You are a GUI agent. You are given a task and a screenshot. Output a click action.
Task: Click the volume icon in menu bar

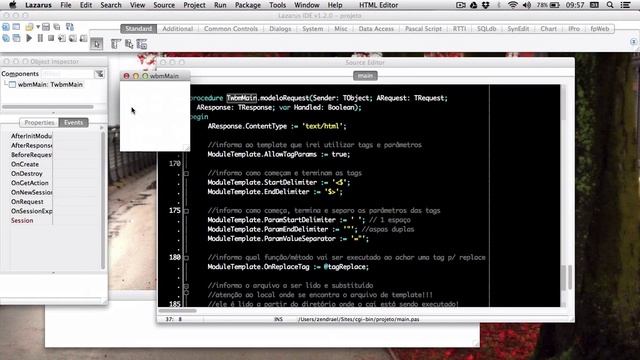click(x=527, y=5)
